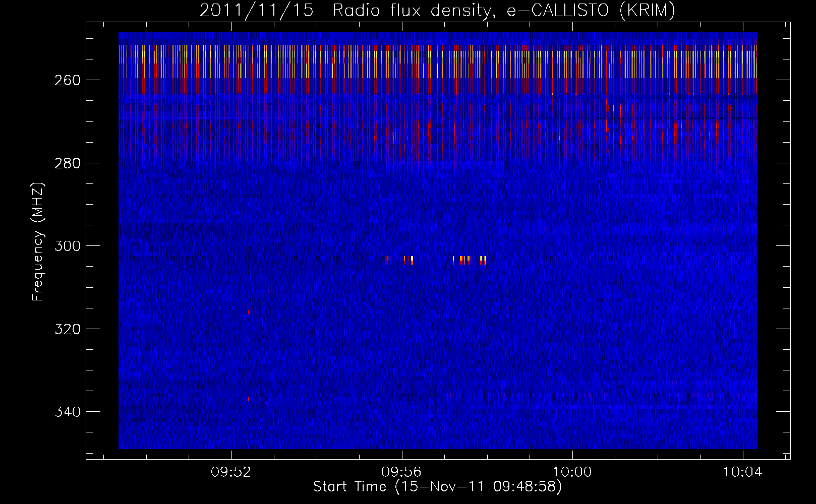
Task: Click the plot title '2011/11/15 Radio flux density, e-CALLISTO (KRIM)'
Action: 437,11
